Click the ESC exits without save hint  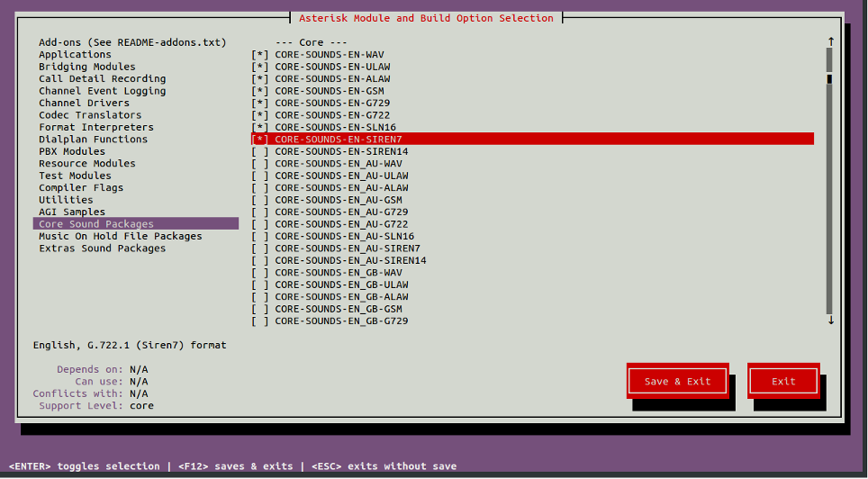[x=384, y=466]
